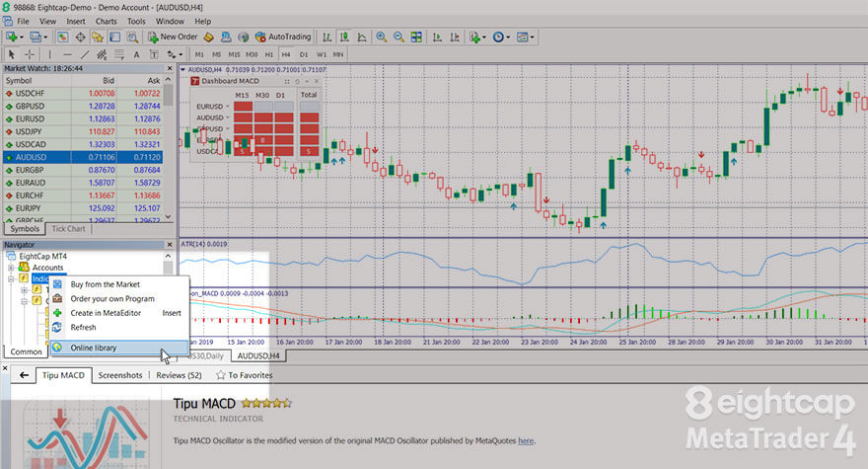Select the Fibonacci Retracement tool
This screenshot has height=469, width=868.
tap(119, 54)
